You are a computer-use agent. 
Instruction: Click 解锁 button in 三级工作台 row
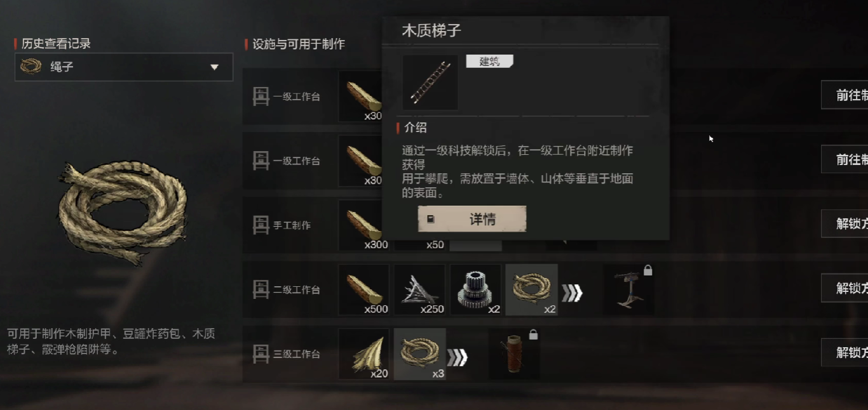[844, 352]
